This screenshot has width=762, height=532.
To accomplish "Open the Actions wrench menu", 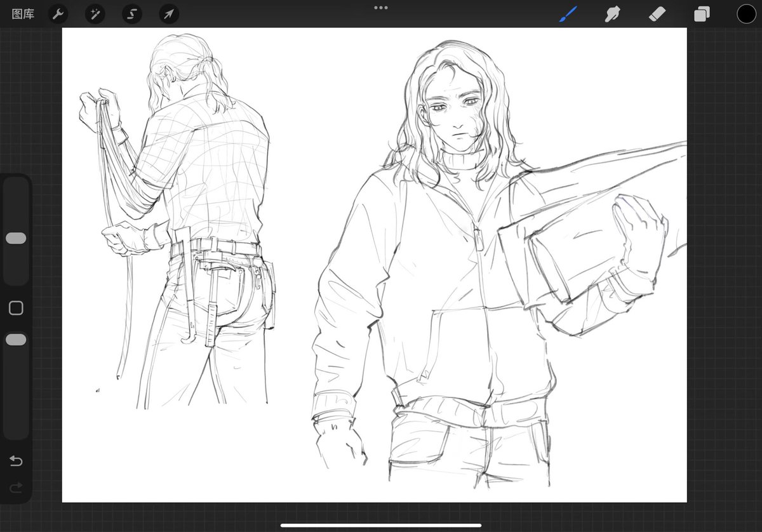I will [x=58, y=14].
